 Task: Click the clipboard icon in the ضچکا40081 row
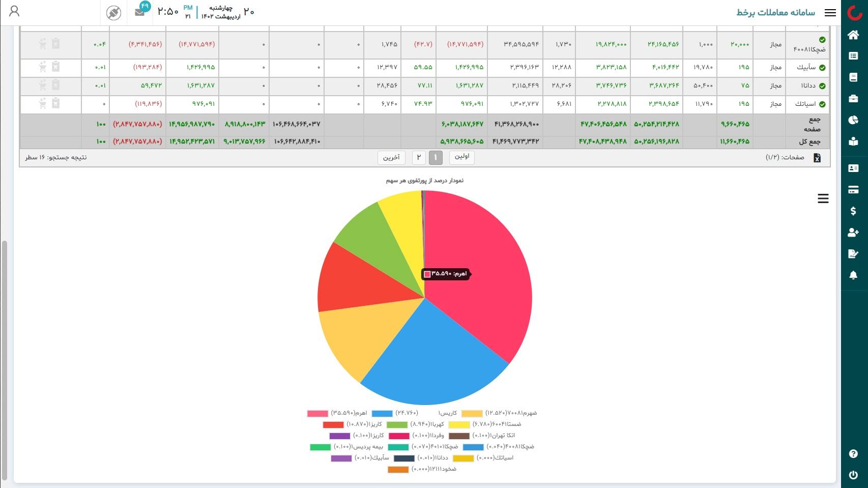[x=56, y=44]
